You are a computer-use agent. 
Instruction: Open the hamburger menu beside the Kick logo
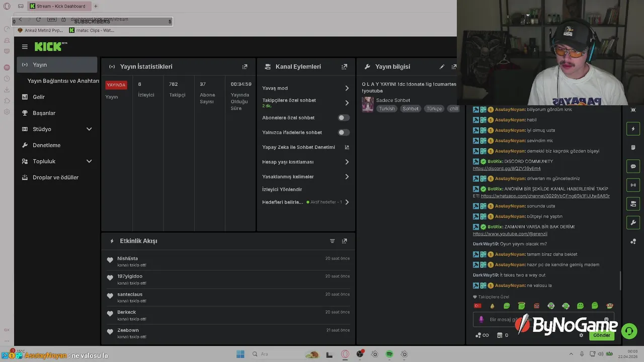(25, 47)
